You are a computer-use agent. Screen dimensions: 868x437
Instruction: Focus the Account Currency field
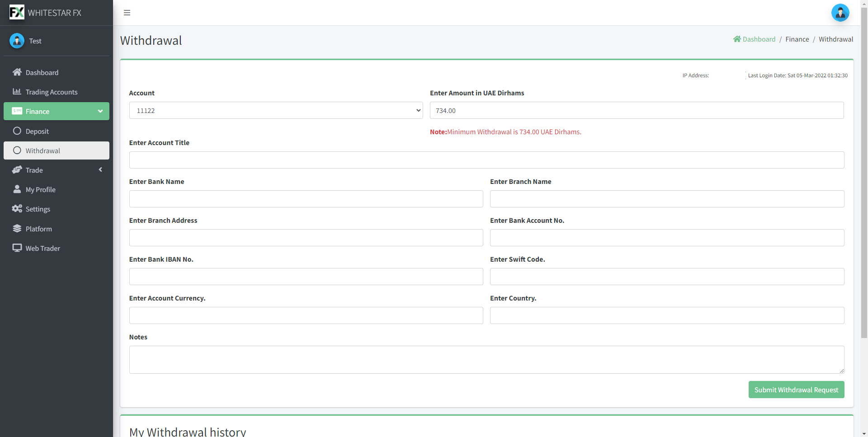(306, 315)
